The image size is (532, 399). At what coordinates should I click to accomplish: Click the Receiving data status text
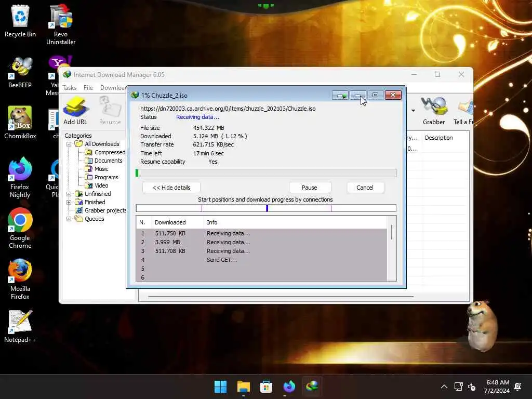pos(197,117)
